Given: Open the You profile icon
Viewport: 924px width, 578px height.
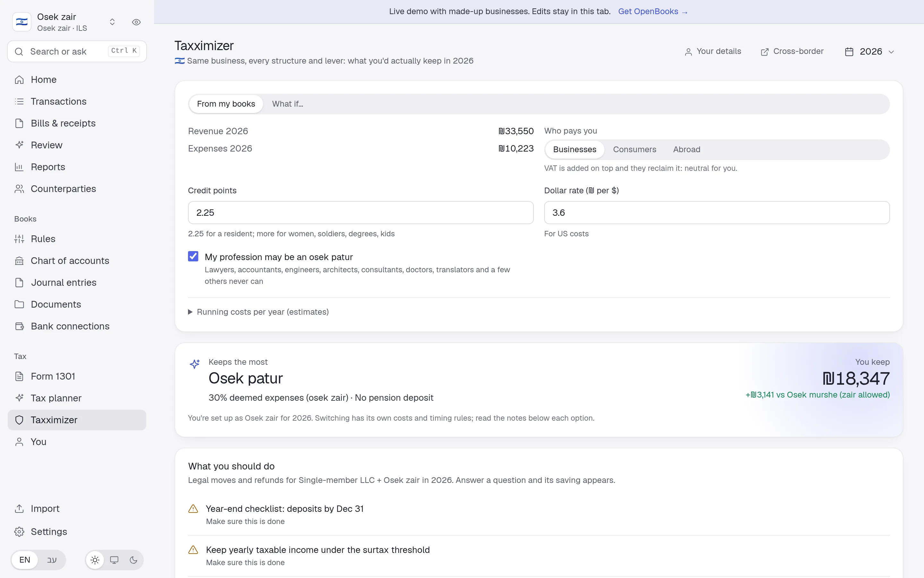Looking at the screenshot, I should click(x=19, y=442).
